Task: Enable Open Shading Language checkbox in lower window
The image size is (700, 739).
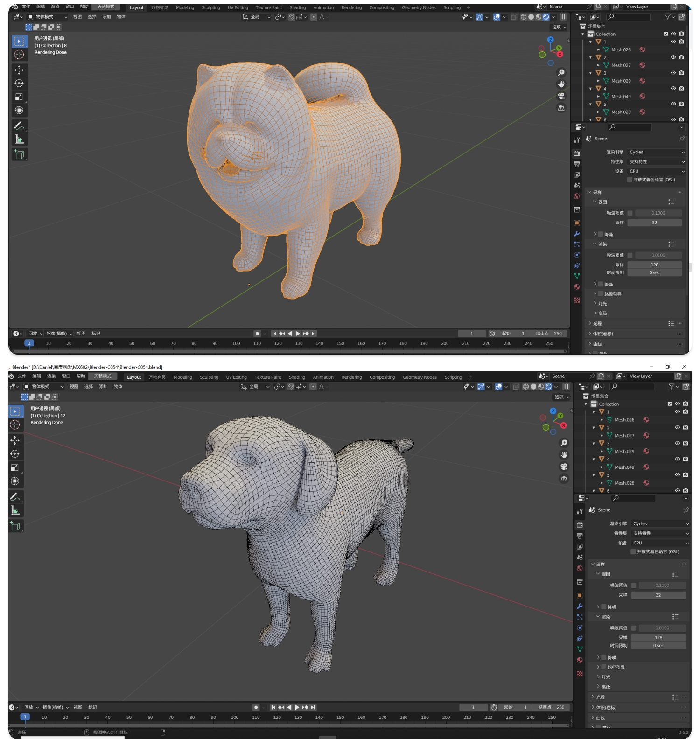Action: point(633,551)
